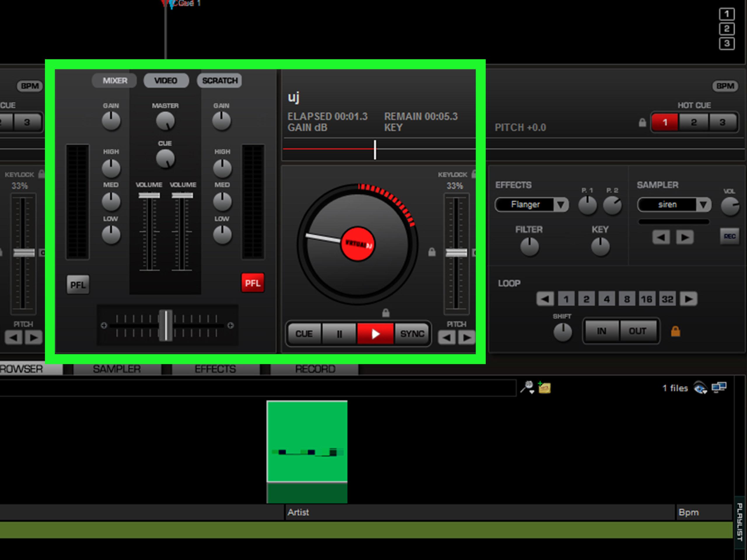Click the right channel VOLUME fader

pos(182,195)
